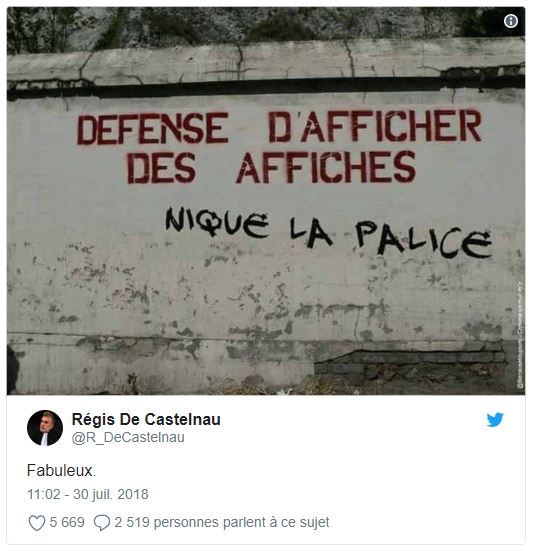Visit the @R_DeCastelnau handle
The image size is (535, 552).
pos(128,437)
